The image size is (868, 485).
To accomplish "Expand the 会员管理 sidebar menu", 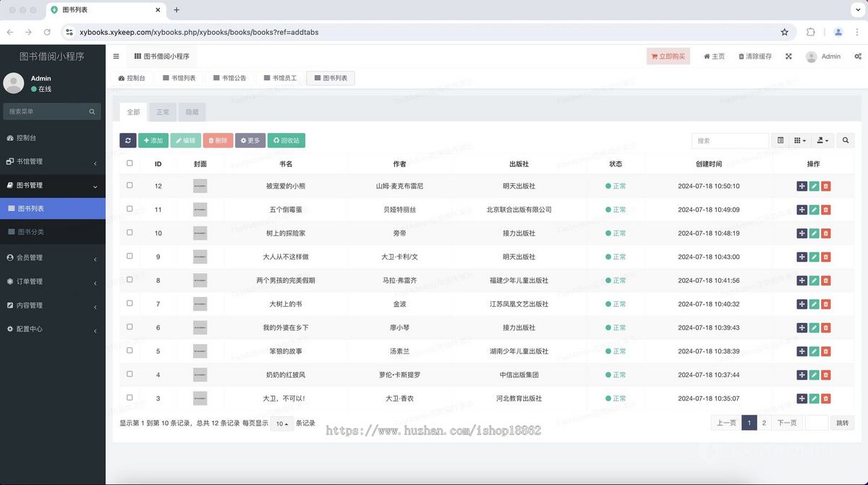I will point(43,257).
